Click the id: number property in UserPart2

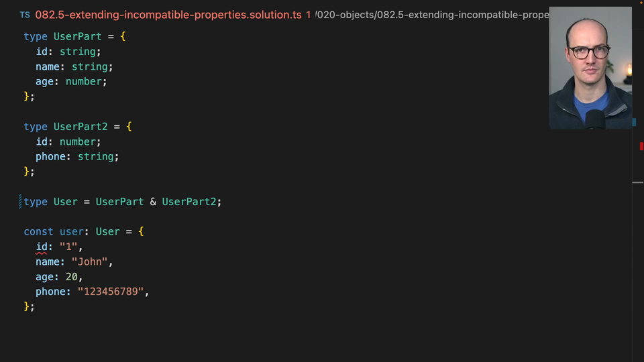[x=68, y=141]
